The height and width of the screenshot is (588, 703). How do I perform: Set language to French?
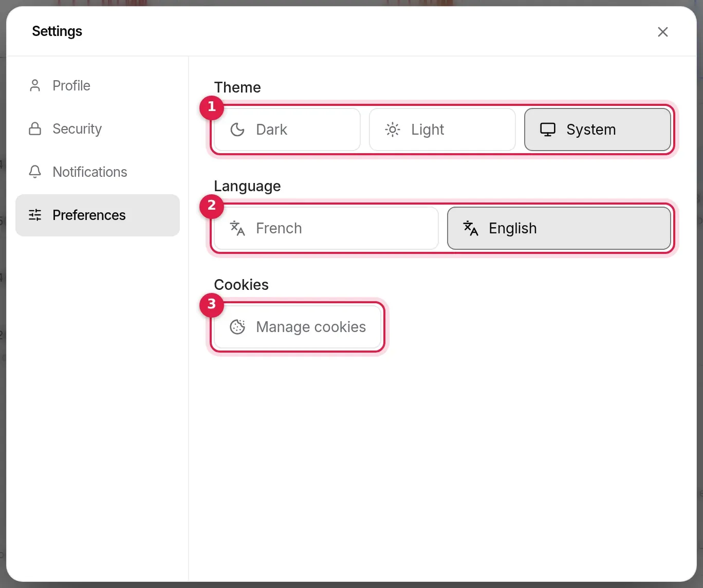pyautogui.click(x=326, y=228)
